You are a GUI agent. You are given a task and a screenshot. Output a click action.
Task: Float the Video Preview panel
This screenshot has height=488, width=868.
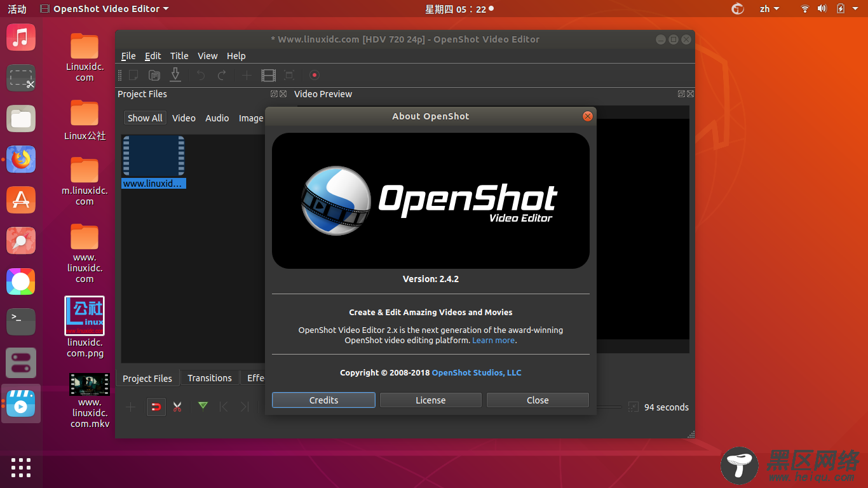pyautogui.click(x=681, y=93)
